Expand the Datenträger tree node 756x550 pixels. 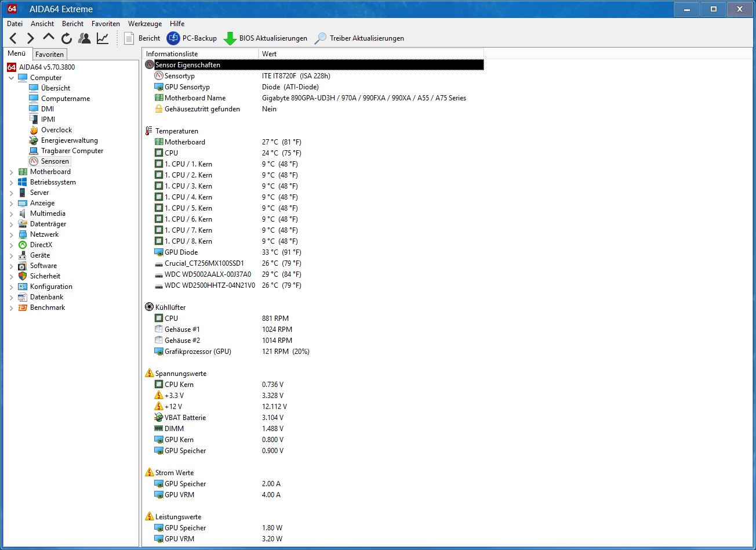click(12, 224)
